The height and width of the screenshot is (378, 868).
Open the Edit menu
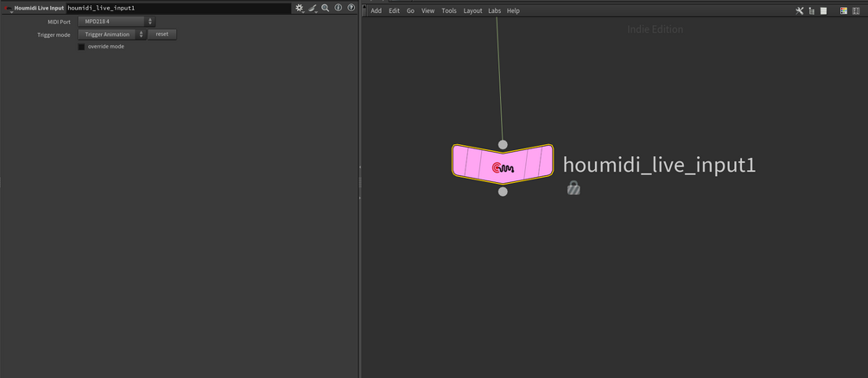[x=394, y=11]
